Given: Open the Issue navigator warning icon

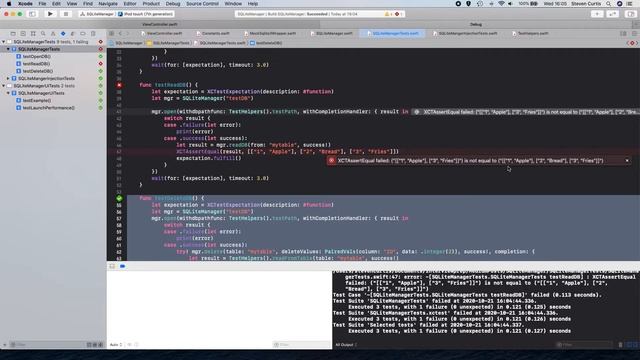Looking at the screenshot, I should (x=53, y=33).
